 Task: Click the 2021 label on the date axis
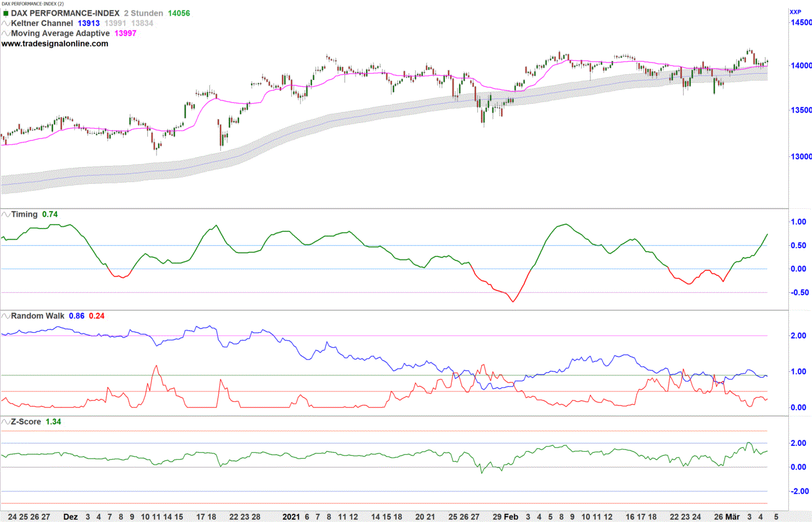pyautogui.click(x=291, y=517)
